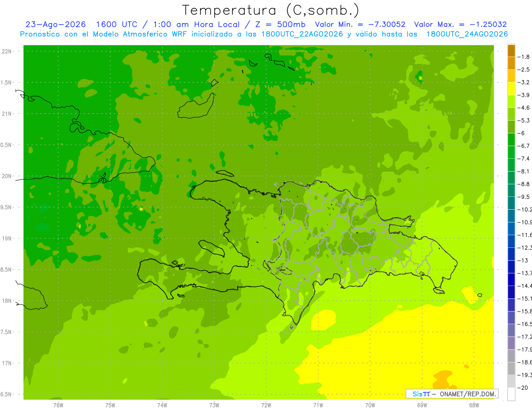Image resolution: width=532 pixels, height=411 pixels.
Task: Click the "-4.6" legend value
Action: click(524, 108)
